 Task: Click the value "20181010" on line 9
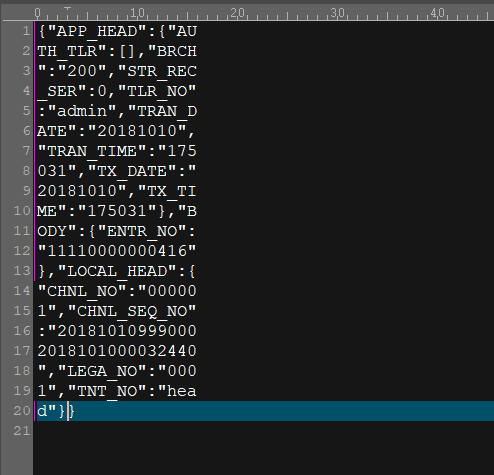click(x=77, y=191)
